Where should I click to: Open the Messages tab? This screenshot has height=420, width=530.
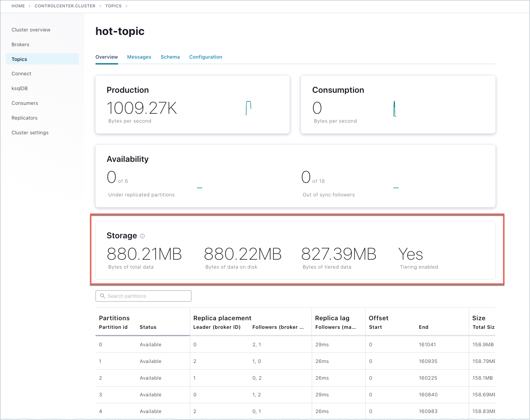(139, 57)
